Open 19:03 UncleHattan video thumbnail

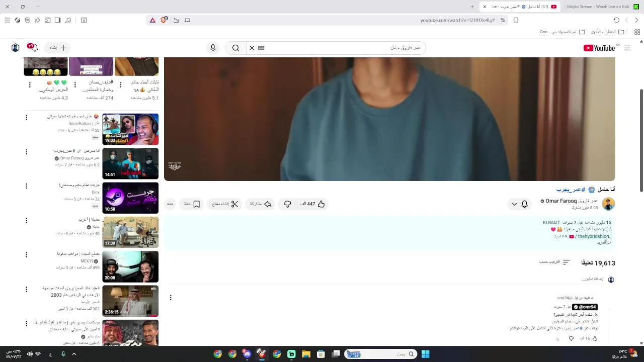pos(130,129)
